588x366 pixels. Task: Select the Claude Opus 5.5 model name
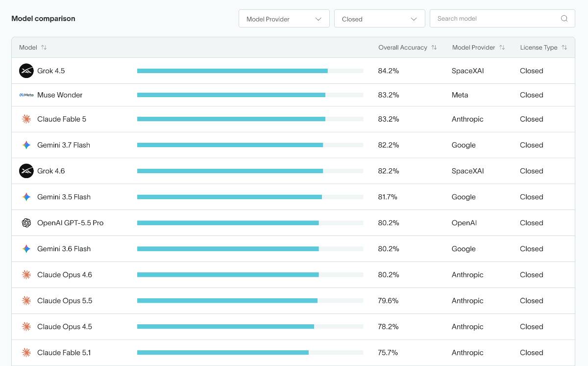(65, 301)
